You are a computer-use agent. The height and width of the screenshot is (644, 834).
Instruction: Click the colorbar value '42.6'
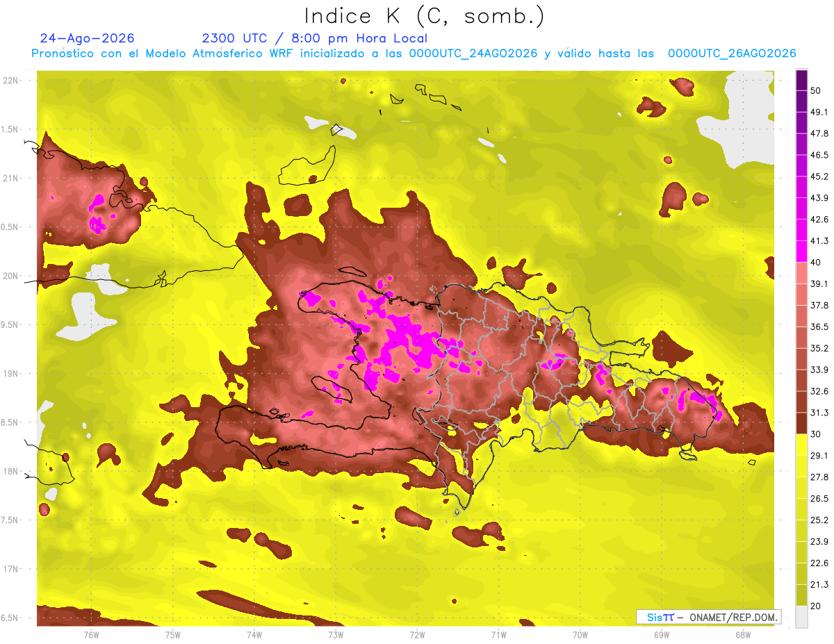point(820,220)
